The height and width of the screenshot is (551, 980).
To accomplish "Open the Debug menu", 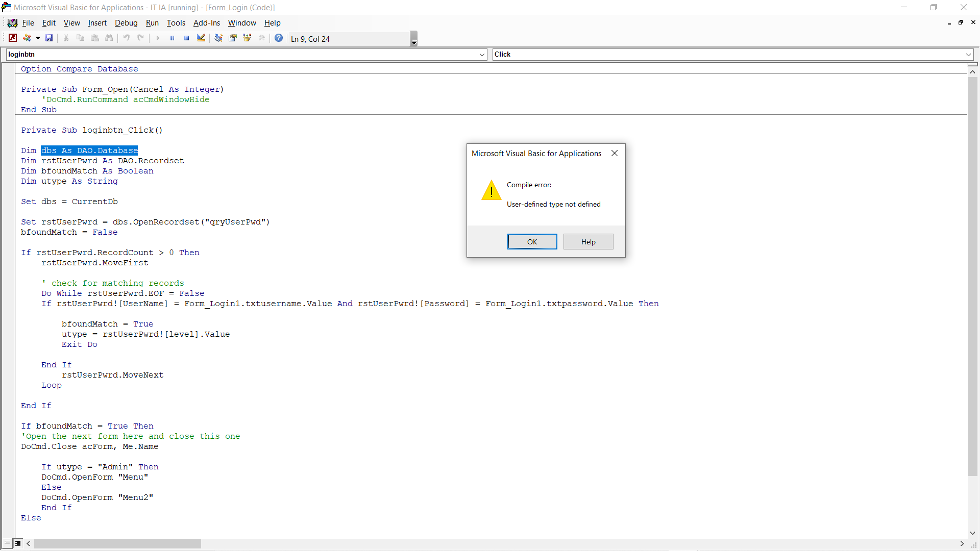I will (x=126, y=23).
